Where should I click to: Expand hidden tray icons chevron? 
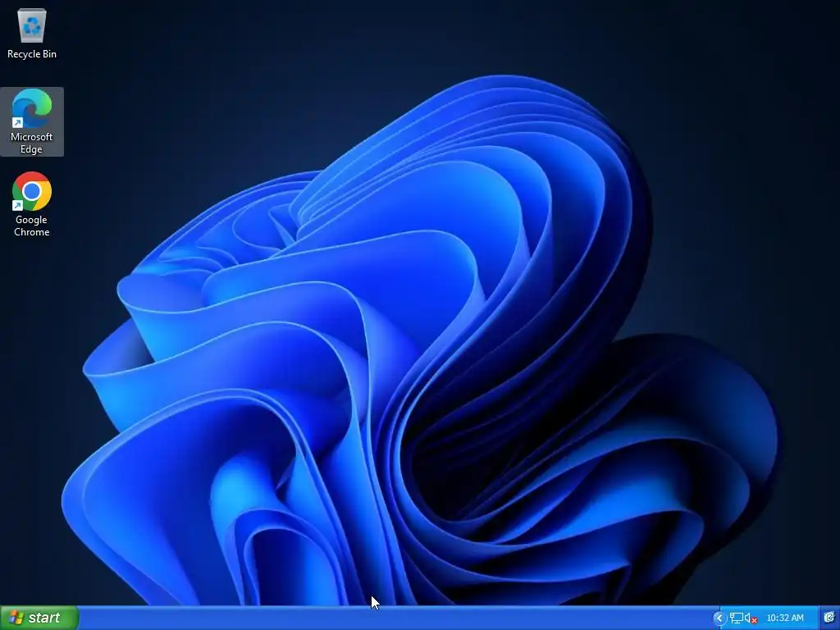pyautogui.click(x=719, y=619)
